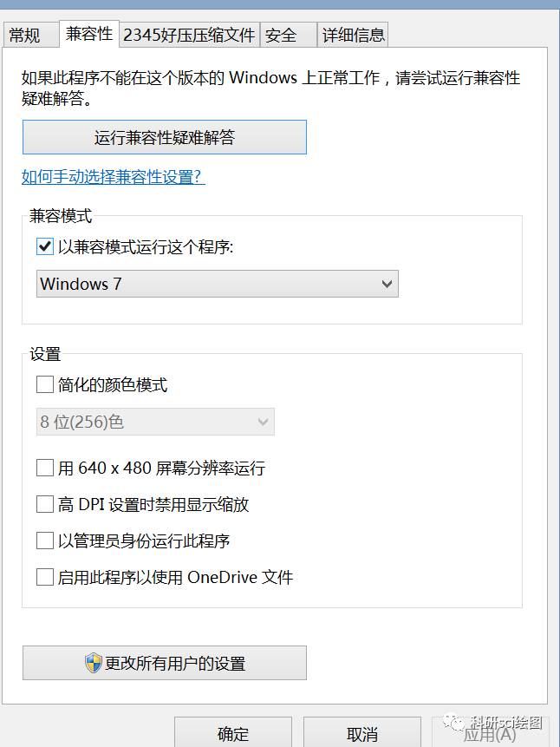Enable the 简化的颜色模式 checkbox
The height and width of the screenshot is (747, 560).
click(x=45, y=384)
